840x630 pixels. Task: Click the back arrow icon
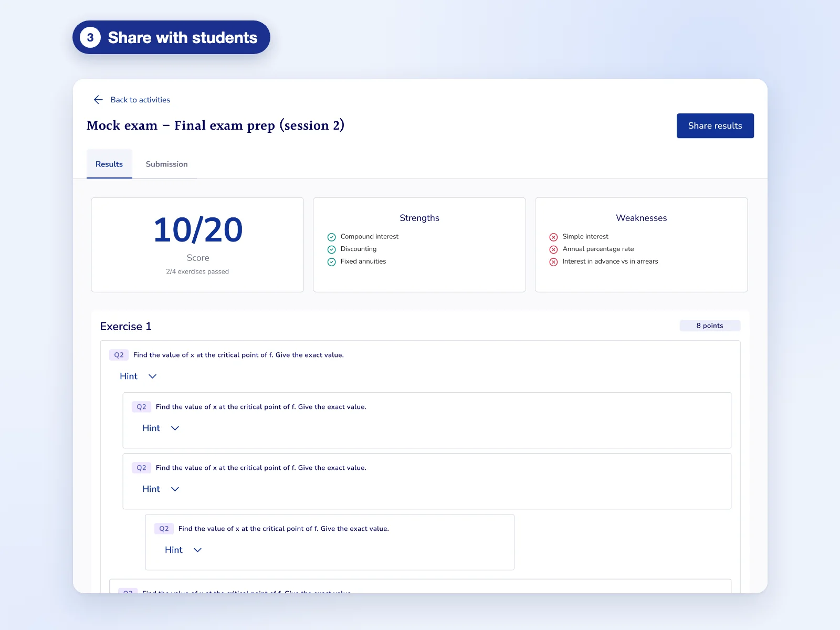tap(98, 100)
